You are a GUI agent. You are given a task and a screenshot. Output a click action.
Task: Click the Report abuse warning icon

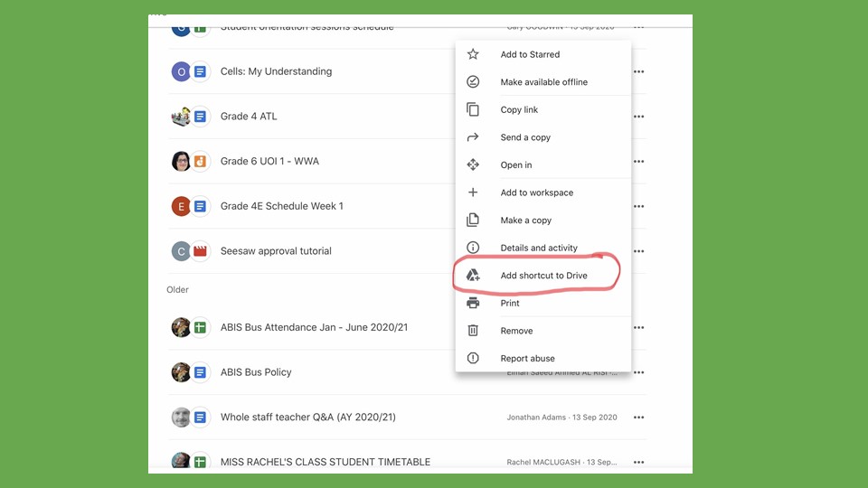click(x=472, y=359)
